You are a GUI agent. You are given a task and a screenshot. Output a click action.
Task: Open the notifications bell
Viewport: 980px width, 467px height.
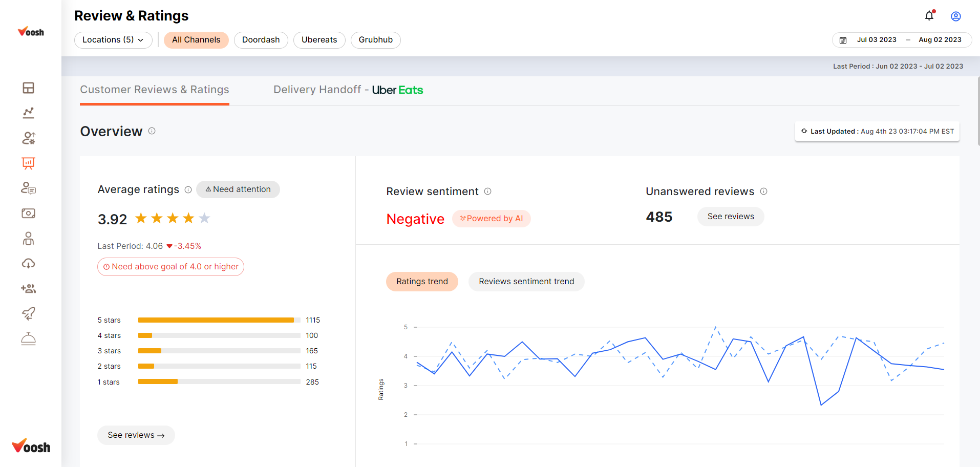point(929,16)
